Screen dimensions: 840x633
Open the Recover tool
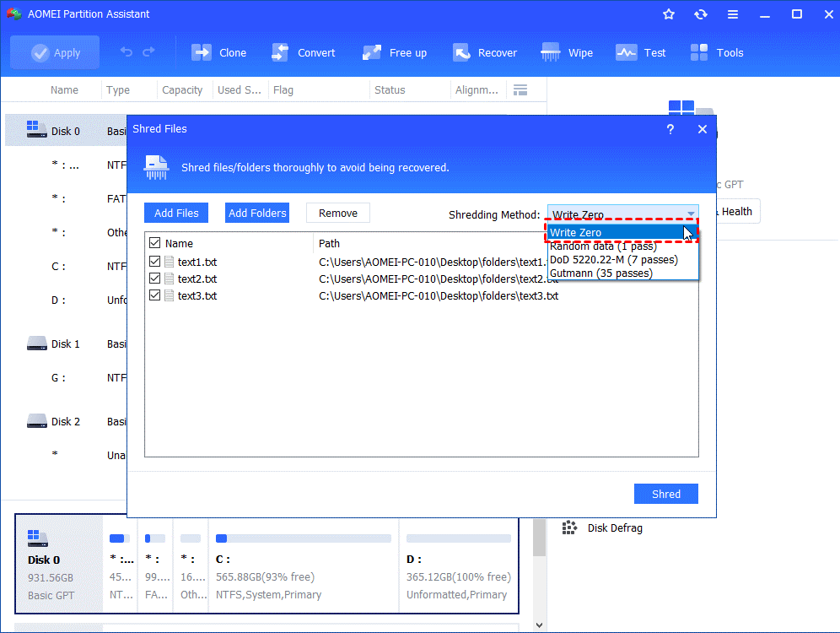[x=461, y=52]
